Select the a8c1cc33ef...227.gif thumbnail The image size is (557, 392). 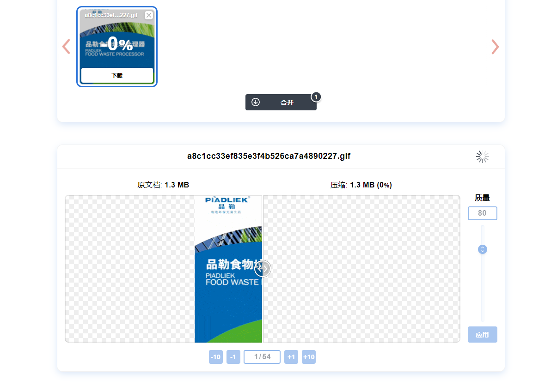[117, 47]
